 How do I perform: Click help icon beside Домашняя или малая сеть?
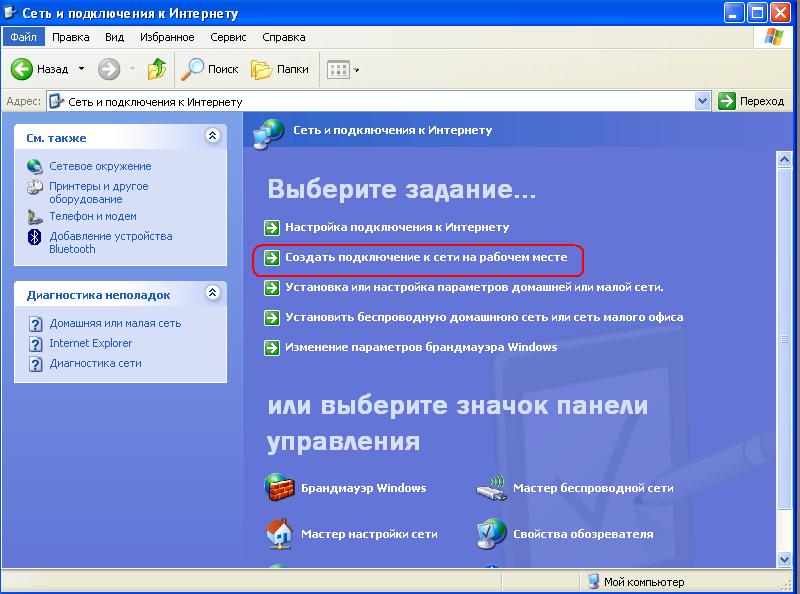click(35, 324)
